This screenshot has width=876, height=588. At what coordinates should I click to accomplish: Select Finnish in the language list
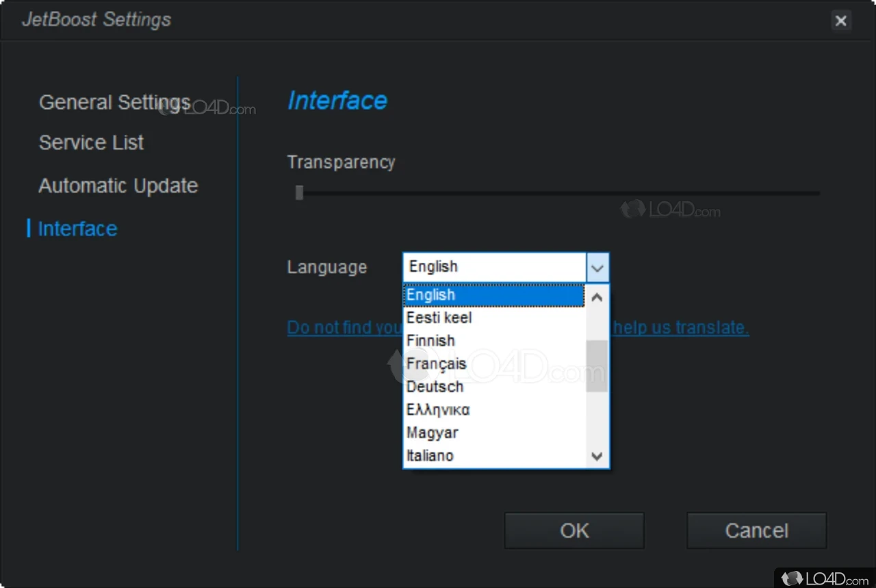click(x=493, y=341)
